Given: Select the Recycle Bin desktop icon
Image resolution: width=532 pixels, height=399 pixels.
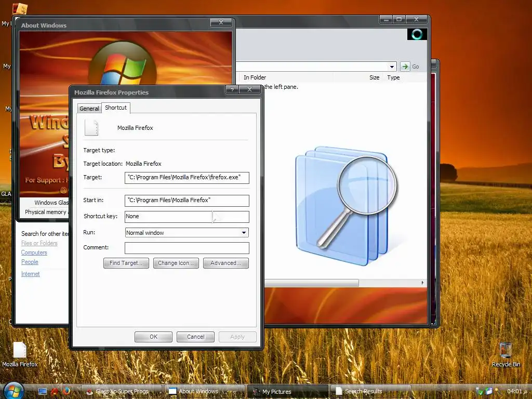Looking at the screenshot, I should click(506, 354).
